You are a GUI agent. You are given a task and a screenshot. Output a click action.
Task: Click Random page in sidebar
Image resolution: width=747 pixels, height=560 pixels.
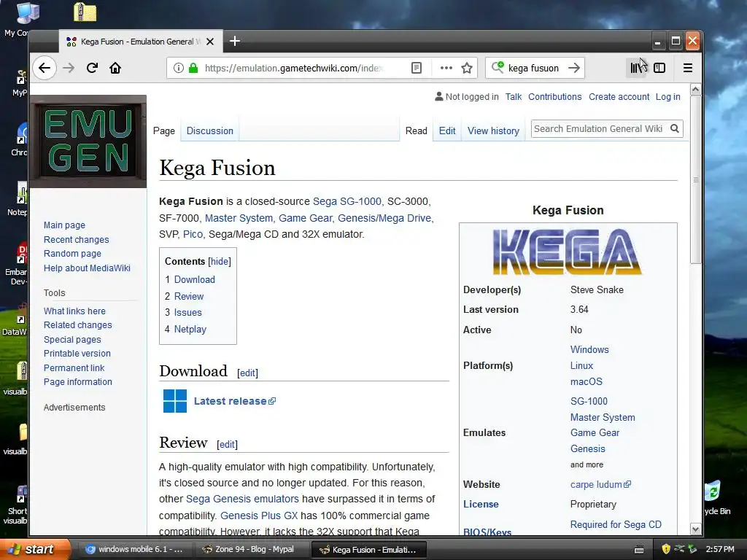click(x=72, y=253)
